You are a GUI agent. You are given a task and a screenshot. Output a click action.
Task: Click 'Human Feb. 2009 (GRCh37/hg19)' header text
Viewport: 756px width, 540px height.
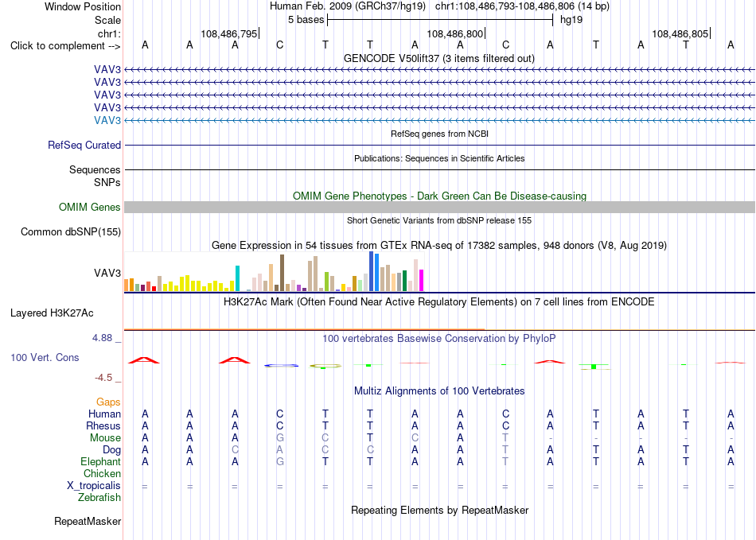tap(348, 6)
